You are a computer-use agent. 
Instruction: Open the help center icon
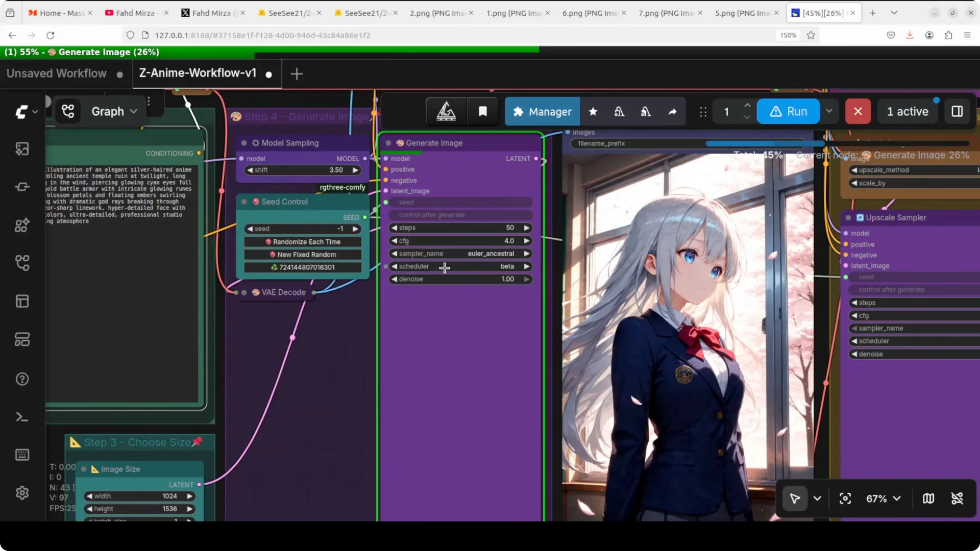tap(22, 379)
